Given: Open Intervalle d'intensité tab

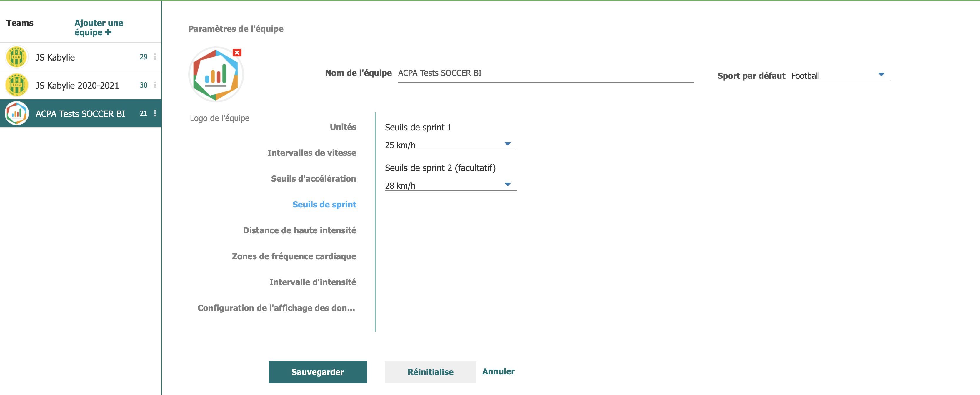Looking at the screenshot, I should (x=313, y=282).
